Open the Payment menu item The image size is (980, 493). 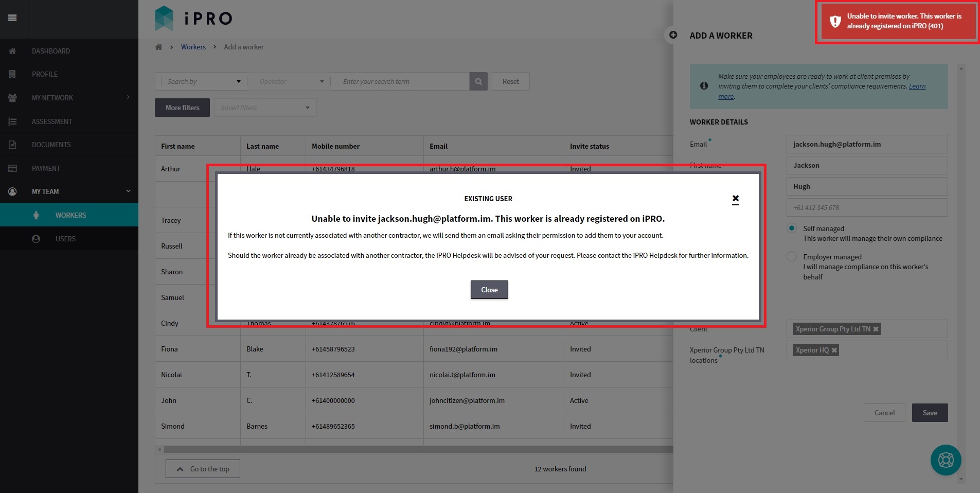coord(69,168)
